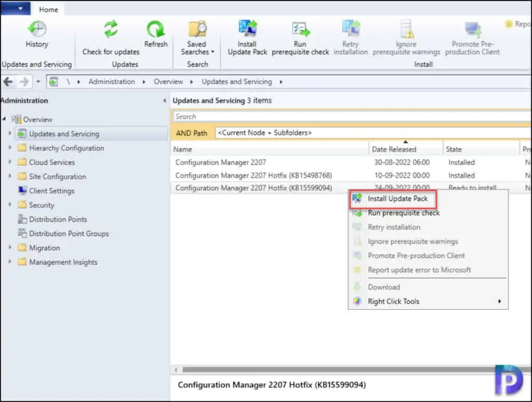Select Retry installation in context menu
The width and height of the screenshot is (532, 402).
tap(428, 227)
